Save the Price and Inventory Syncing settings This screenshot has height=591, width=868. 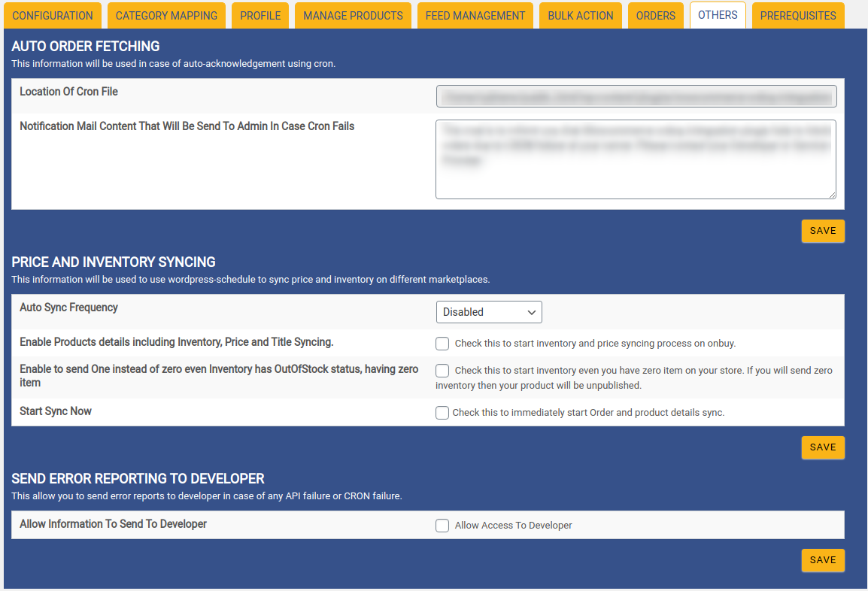point(823,447)
